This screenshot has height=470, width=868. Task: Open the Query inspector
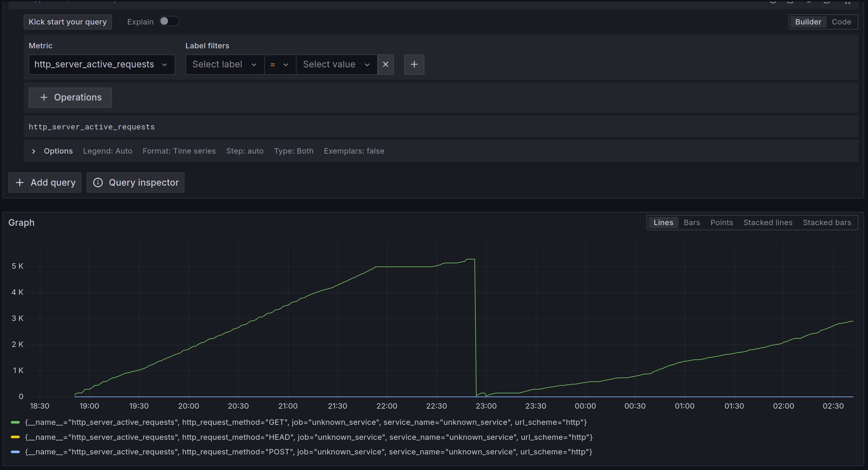tap(135, 183)
